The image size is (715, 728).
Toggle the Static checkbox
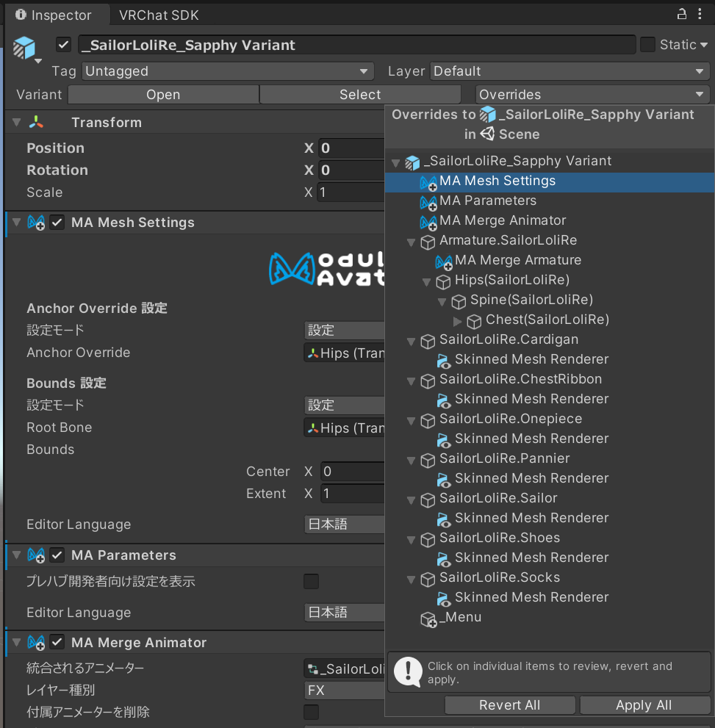647,45
